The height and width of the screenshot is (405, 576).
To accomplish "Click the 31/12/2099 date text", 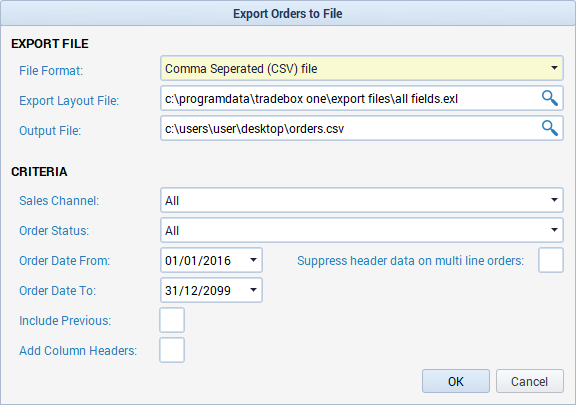I will [x=198, y=291].
